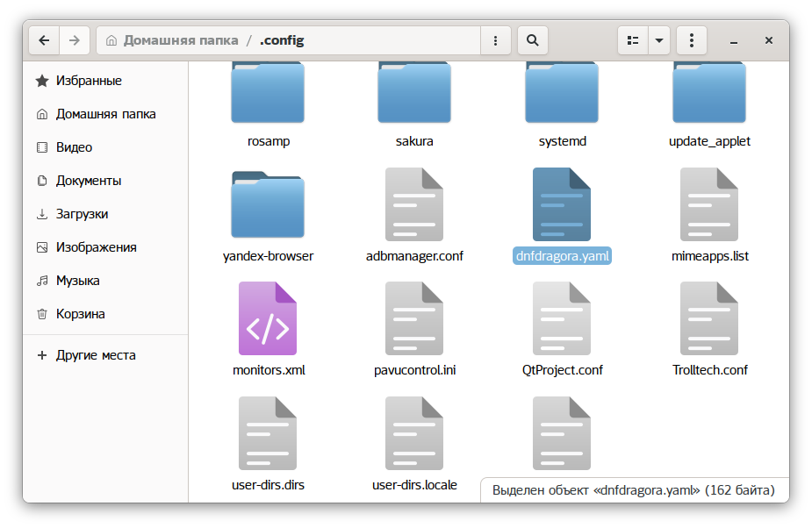Select the adbmanager.conf file icon

(414, 204)
